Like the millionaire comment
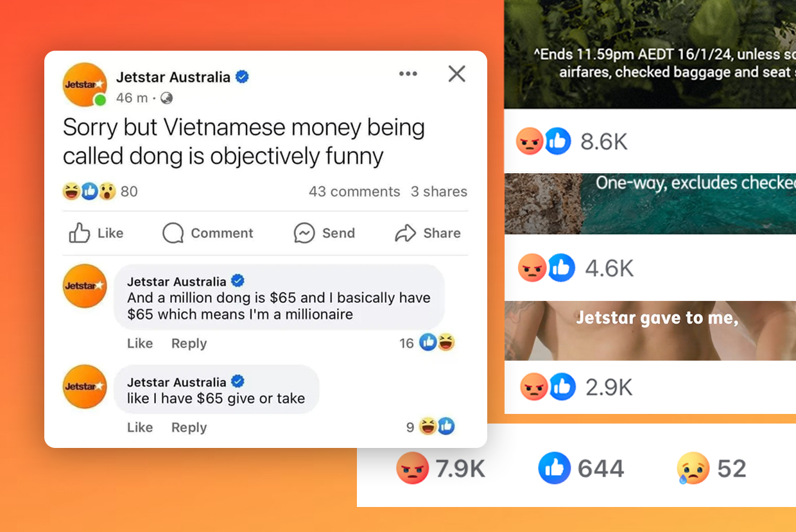The image size is (796, 532). [140, 343]
